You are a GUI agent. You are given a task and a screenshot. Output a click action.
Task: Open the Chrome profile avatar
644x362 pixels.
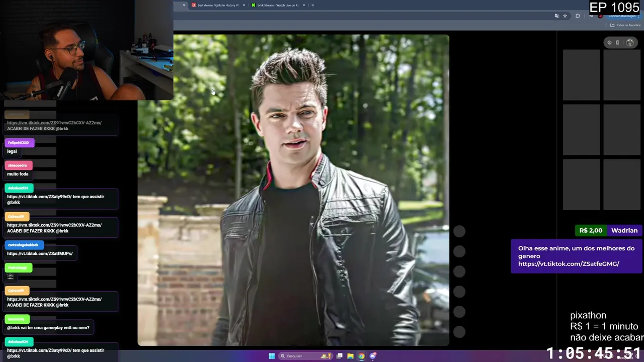point(600,16)
